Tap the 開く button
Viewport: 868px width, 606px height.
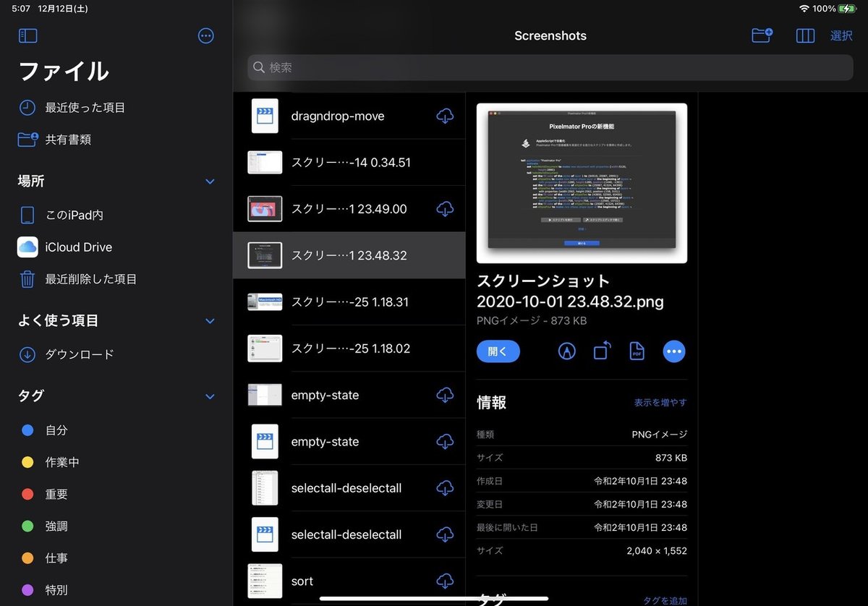pos(498,351)
